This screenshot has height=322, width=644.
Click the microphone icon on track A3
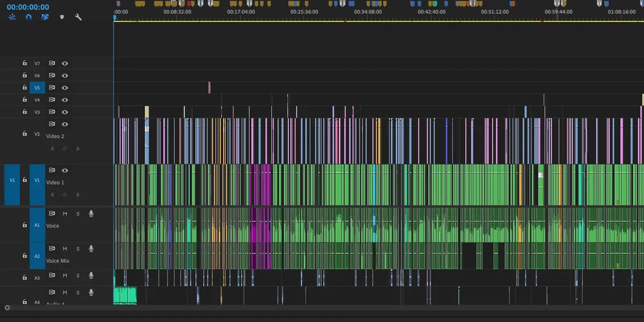click(x=91, y=276)
